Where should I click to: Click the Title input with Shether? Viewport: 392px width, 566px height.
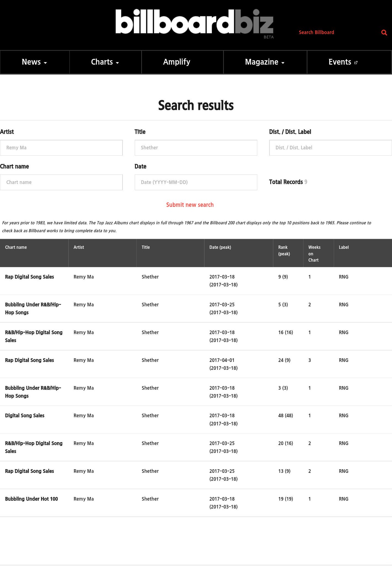click(196, 148)
